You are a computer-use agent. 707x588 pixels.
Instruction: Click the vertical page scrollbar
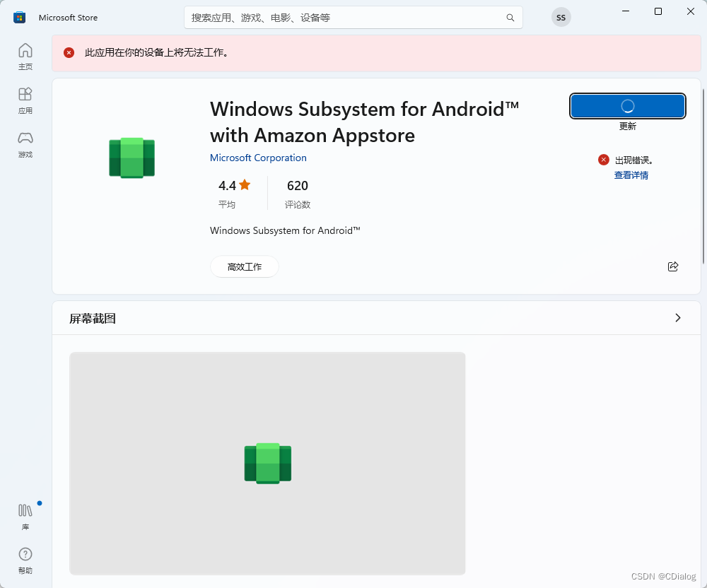click(703, 176)
